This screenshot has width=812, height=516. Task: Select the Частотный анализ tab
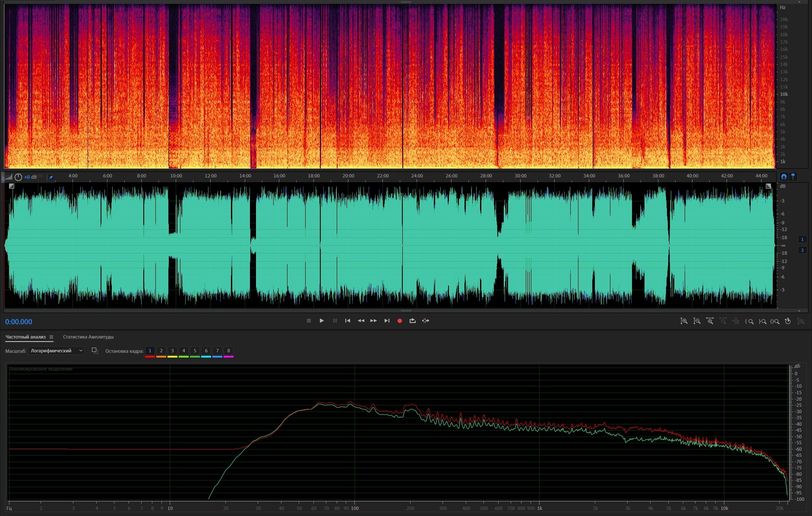25,337
